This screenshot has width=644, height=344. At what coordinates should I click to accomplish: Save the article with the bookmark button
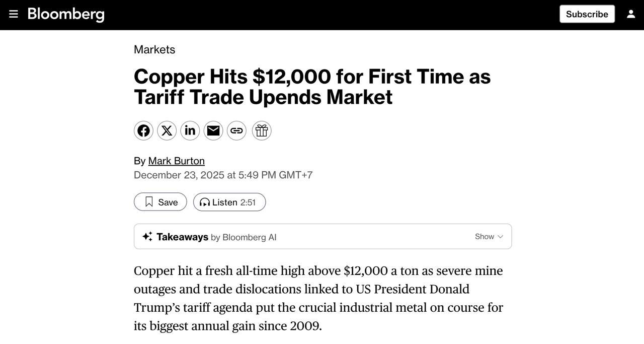(x=160, y=202)
